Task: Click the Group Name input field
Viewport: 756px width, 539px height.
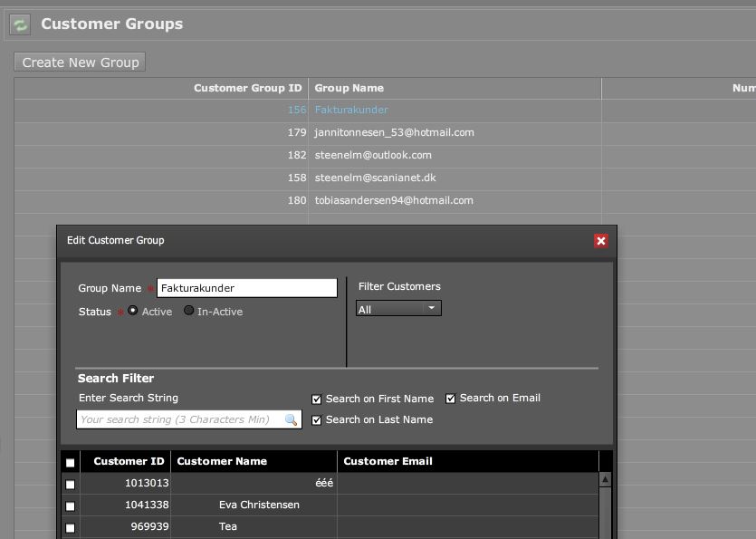Action: (x=247, y=288)
